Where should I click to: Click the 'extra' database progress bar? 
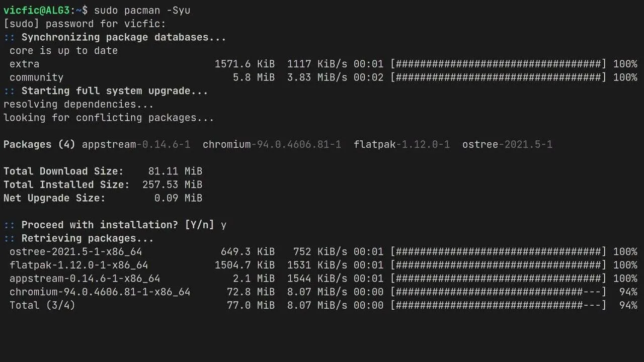click(x=499, y=64)
